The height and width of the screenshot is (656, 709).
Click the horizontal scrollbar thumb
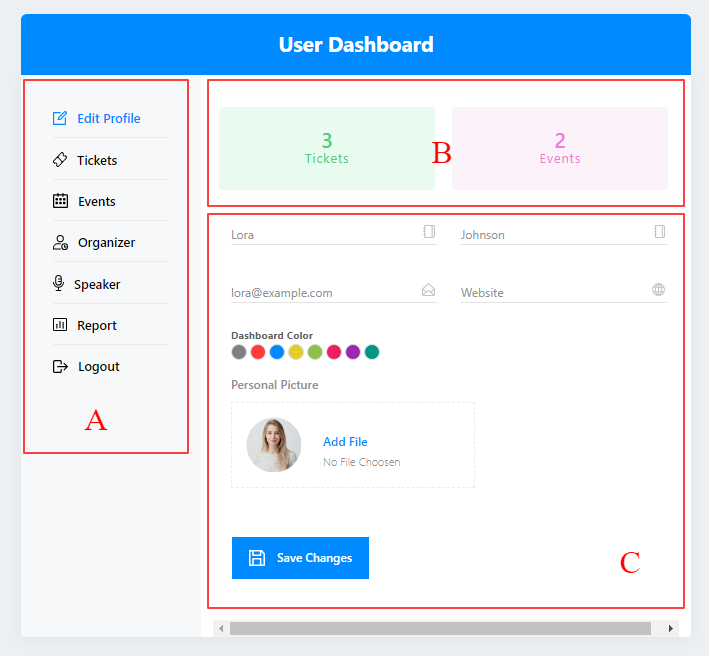(x=440, y=628)
